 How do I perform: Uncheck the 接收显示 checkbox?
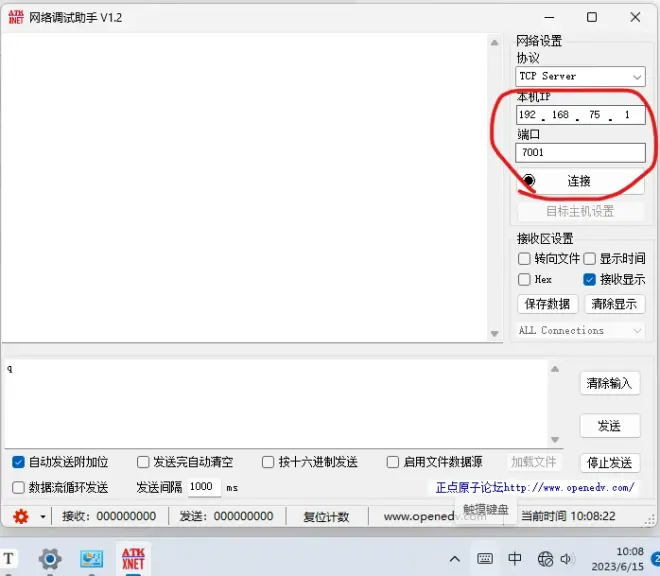point(590,280)
